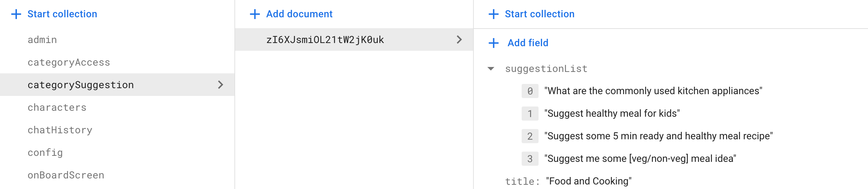Screen dimensions: 868x189
Task: Click chevron arrow on document zI6XJsmiOL21tW2jK0uk
Action: pyautogui.click(x=459, y=39)
